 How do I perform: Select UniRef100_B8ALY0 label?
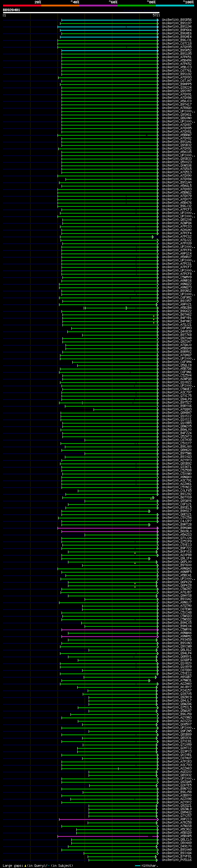click(176, 430)
